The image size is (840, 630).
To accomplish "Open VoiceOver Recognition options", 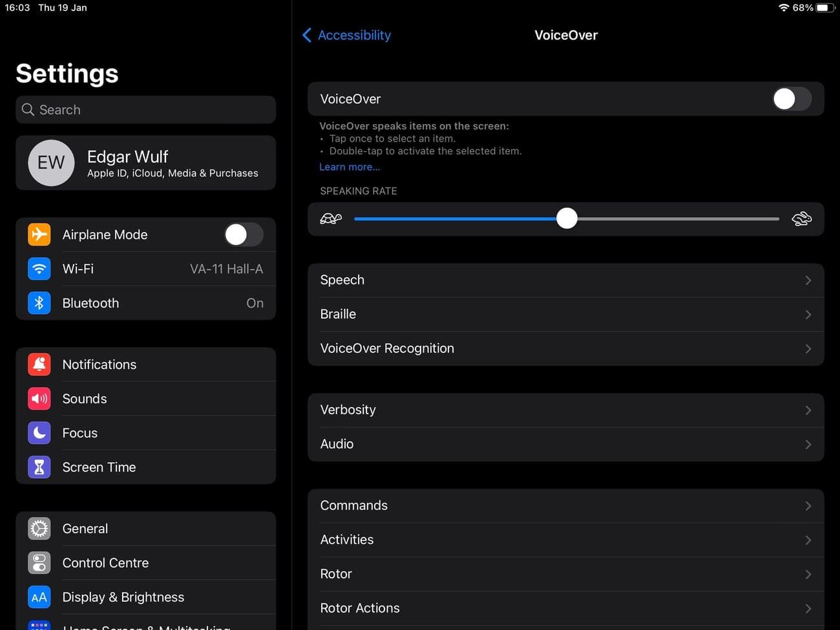I will 566,348.
